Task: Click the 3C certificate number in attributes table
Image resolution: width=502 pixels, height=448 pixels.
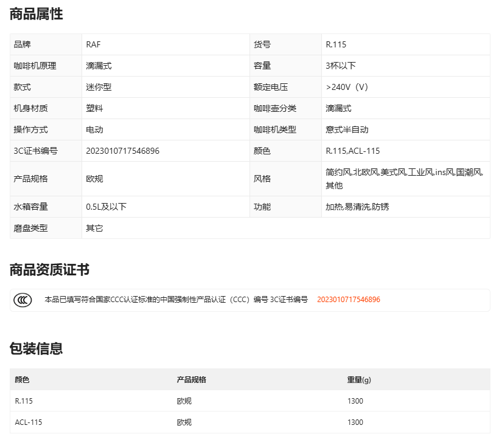Action: tap(122, 151)
